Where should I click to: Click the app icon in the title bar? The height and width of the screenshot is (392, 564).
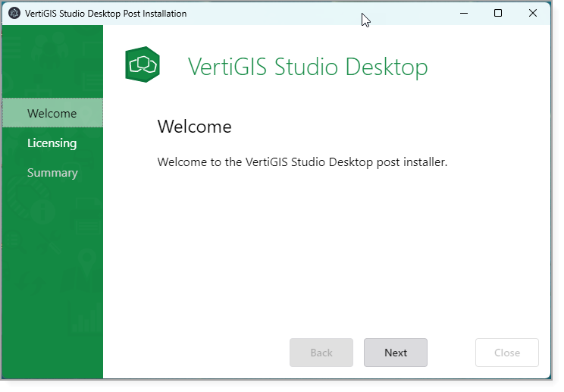point(14,14)
